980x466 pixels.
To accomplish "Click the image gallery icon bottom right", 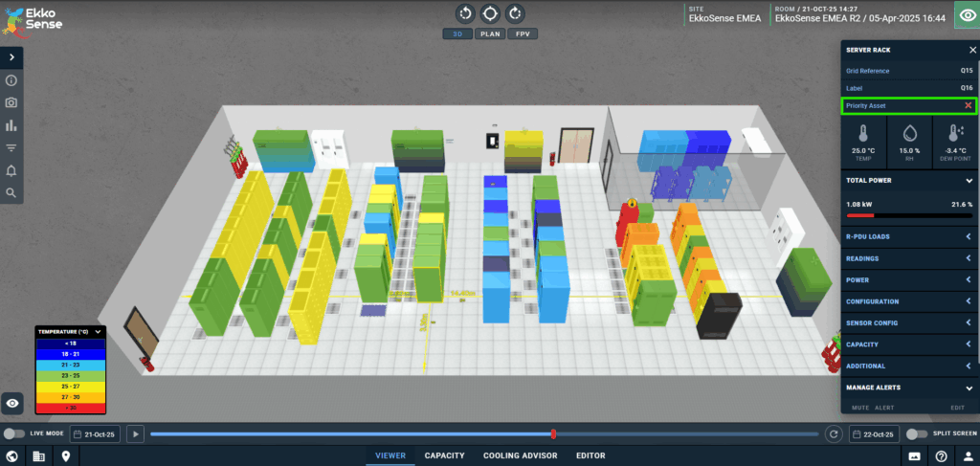I will [914, 456].
